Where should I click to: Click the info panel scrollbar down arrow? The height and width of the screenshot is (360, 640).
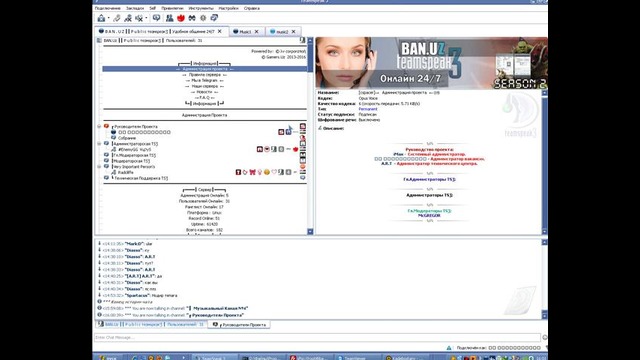(x=544, y=231)
